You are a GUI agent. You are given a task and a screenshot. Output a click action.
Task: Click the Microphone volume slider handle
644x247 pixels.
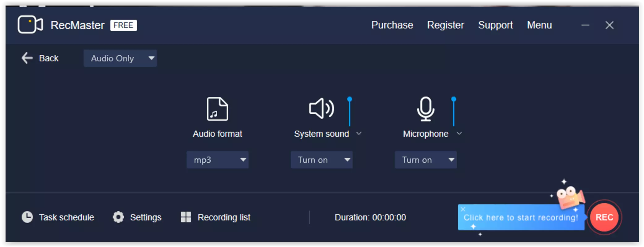click(454, 99)
